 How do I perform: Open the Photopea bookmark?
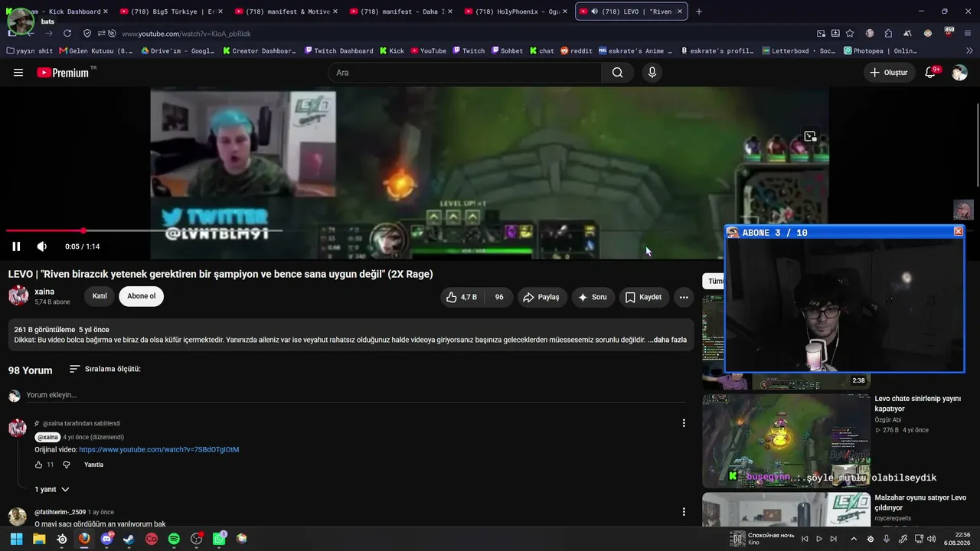pyautogui.click(x=880, y=51)
